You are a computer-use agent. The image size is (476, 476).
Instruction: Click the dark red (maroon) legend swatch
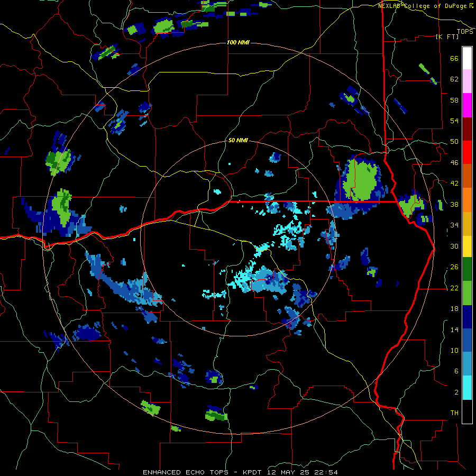(467, 129)
